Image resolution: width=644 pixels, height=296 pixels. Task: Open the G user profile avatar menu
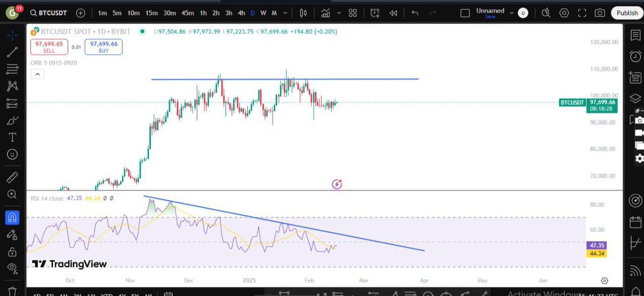tap(13, 13)
